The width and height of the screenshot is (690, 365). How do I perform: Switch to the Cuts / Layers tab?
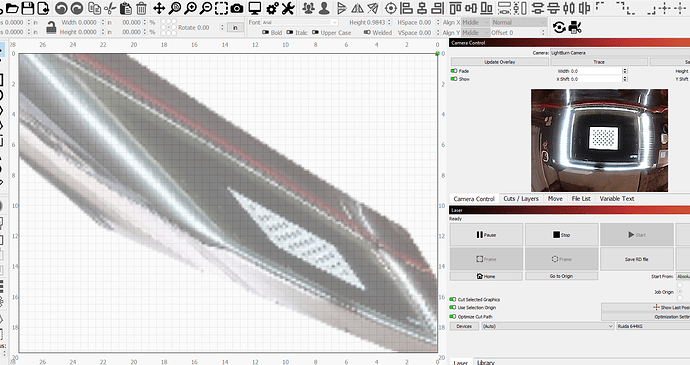521,199
